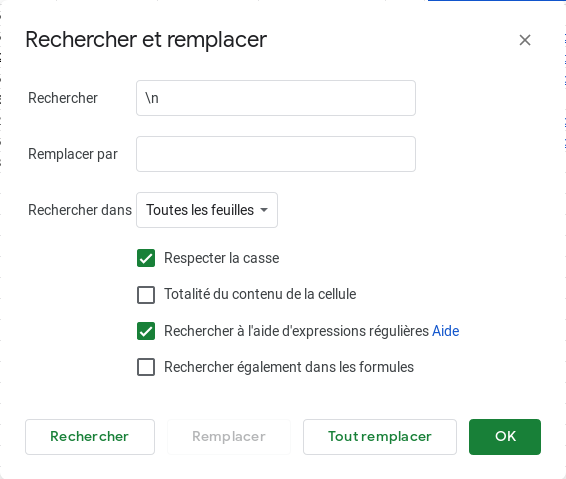Confirm with the green OK button
Screen dimensions: 566x479
click(505, 437)
